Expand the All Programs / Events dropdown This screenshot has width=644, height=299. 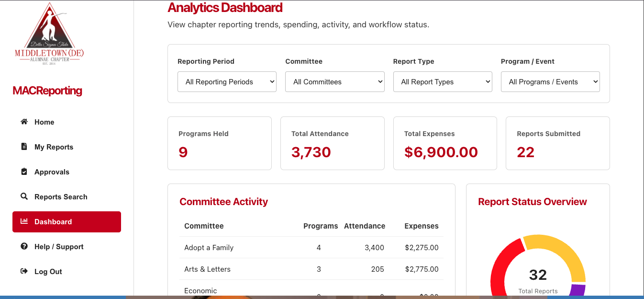point(550,82)
